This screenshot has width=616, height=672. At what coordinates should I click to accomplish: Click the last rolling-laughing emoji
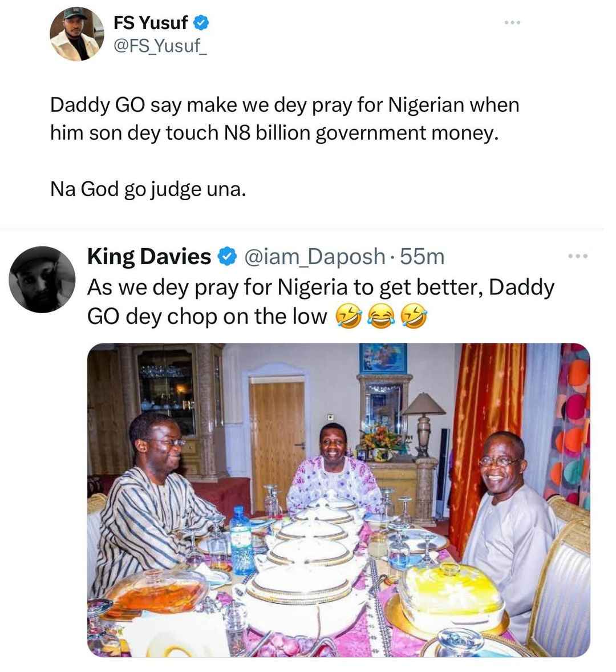[x=414, y=317]
